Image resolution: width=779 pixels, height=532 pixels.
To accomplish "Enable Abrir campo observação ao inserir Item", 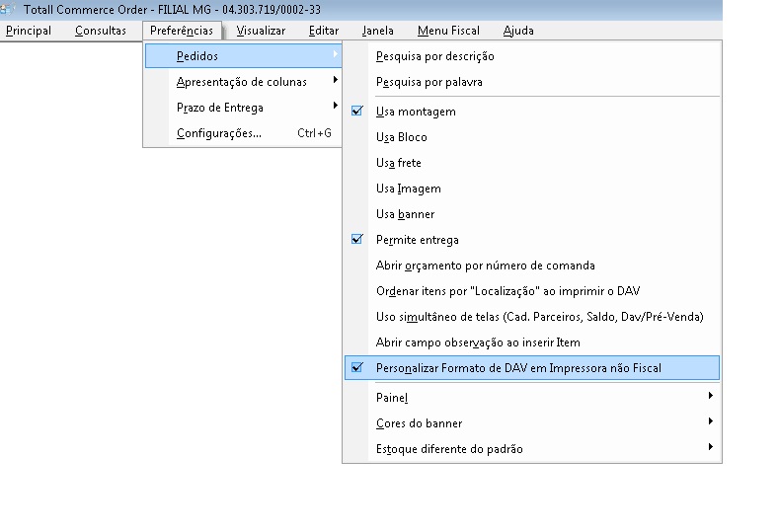I will [x=532, y=342].
